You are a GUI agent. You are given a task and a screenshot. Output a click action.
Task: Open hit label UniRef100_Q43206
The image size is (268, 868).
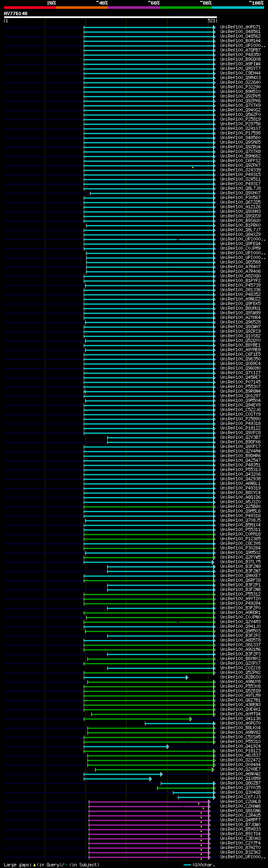240,474
